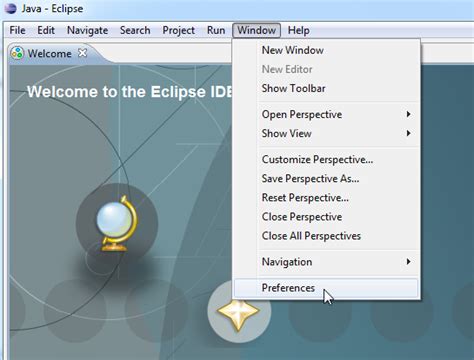Expand the Navigation submenu
The width and height of the screenshot is (474, 360).
[326, 262]
